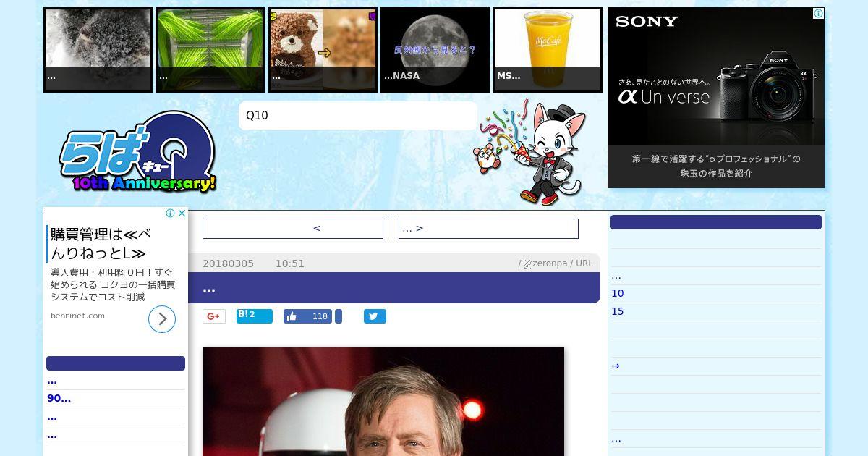
Task: Open the '90…' link in left sidebar
Action: point(59,398)
